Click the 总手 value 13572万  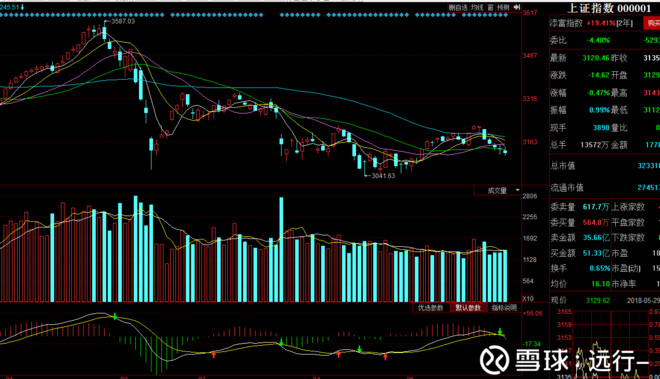594,145
